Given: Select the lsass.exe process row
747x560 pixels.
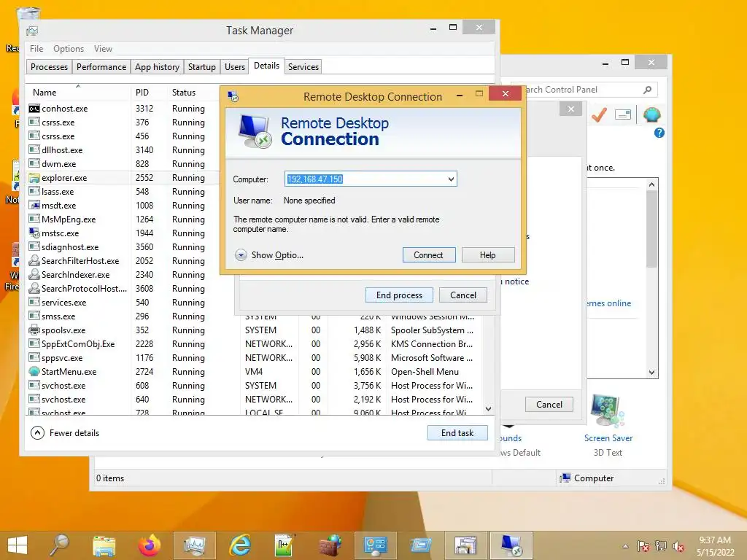Looking at the screenshot, I should pyautogui.click(x=124, y=192).
